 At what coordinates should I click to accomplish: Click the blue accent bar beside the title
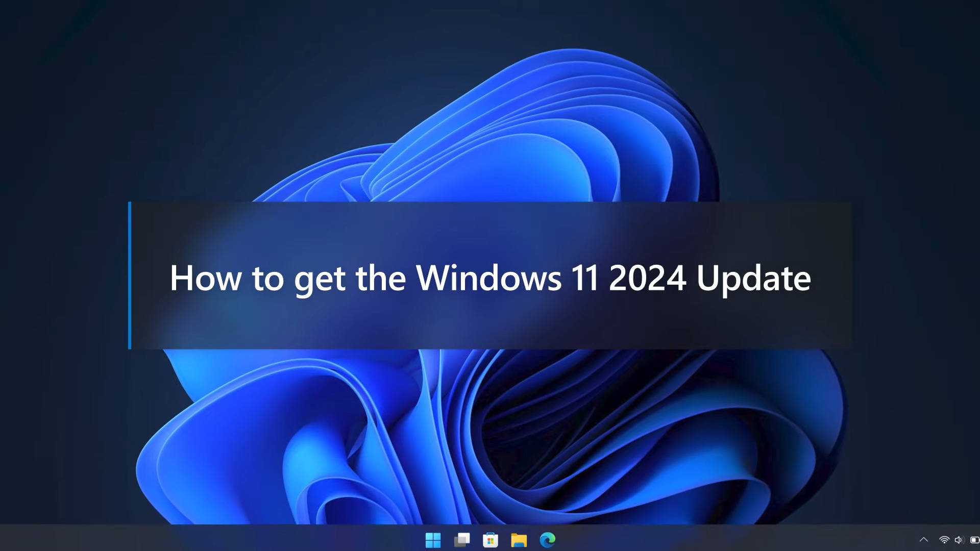click(130, 275)
